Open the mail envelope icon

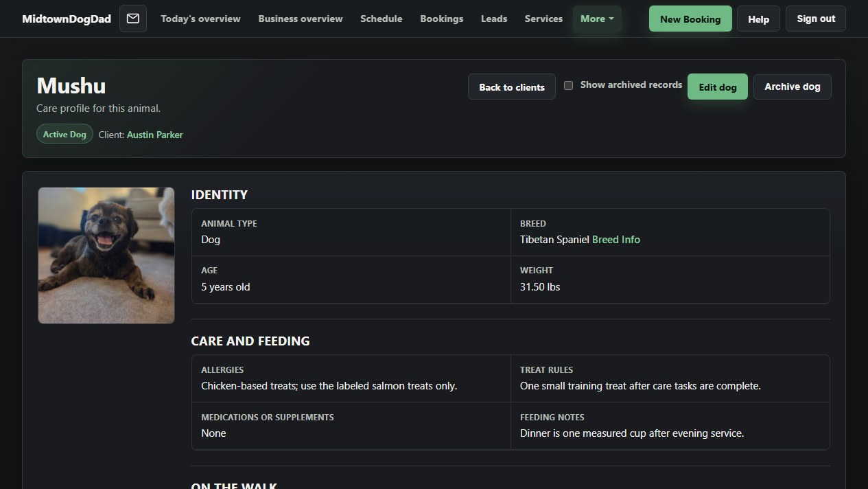click(133, 19)
